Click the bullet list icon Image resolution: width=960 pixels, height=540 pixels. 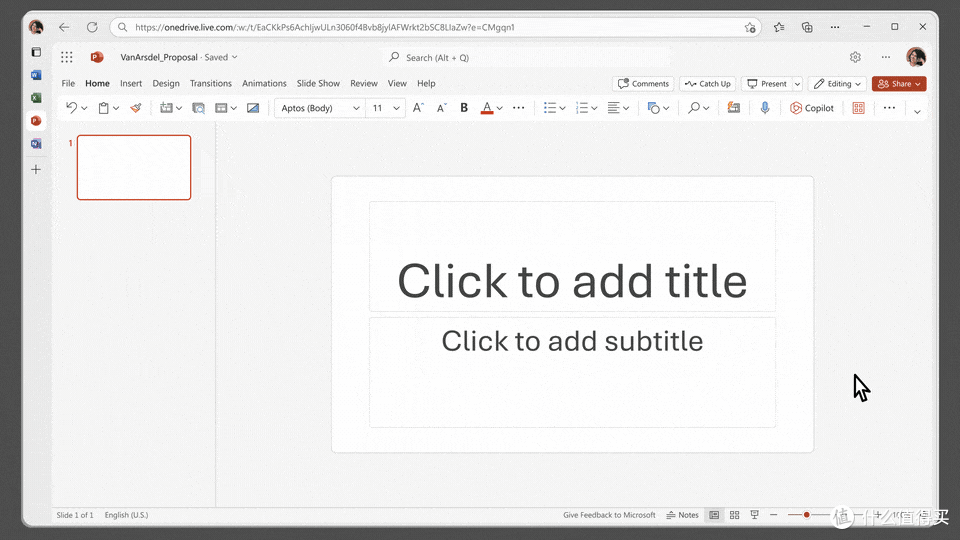point(550,108)
